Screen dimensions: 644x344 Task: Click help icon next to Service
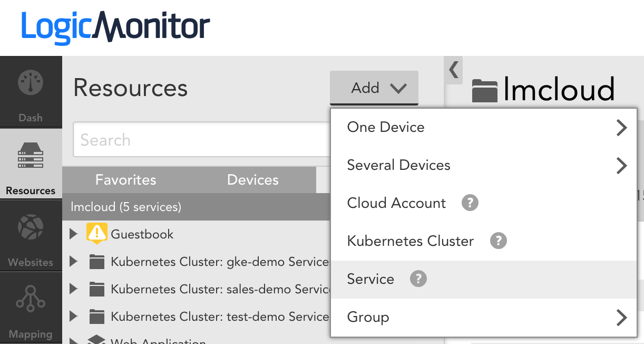(418, 279)
